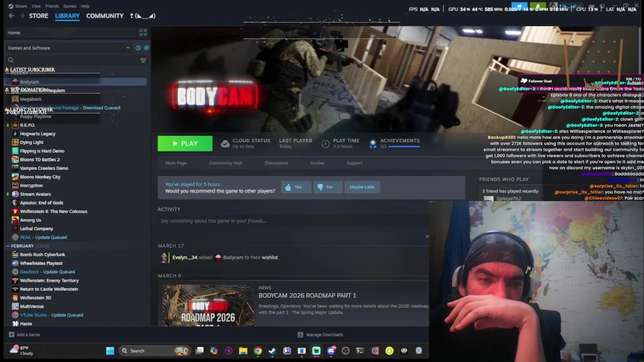The height and width of the screenshot is (362, 644).
Task: Toggle the recent-activity clock sort icon
Action: click(x=138, y=48)
